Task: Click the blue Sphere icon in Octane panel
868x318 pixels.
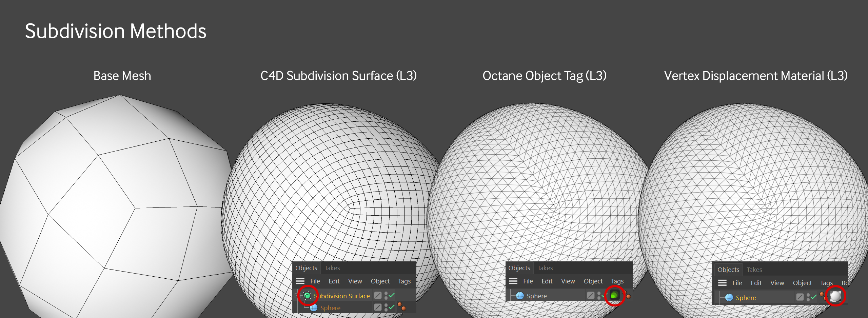Action: tap(520, 296)
